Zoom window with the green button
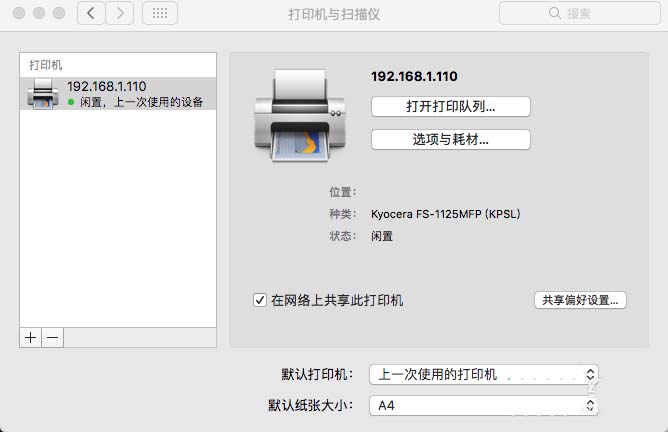The width and height of the screenshot is (668, 432). tap(59, 13)
